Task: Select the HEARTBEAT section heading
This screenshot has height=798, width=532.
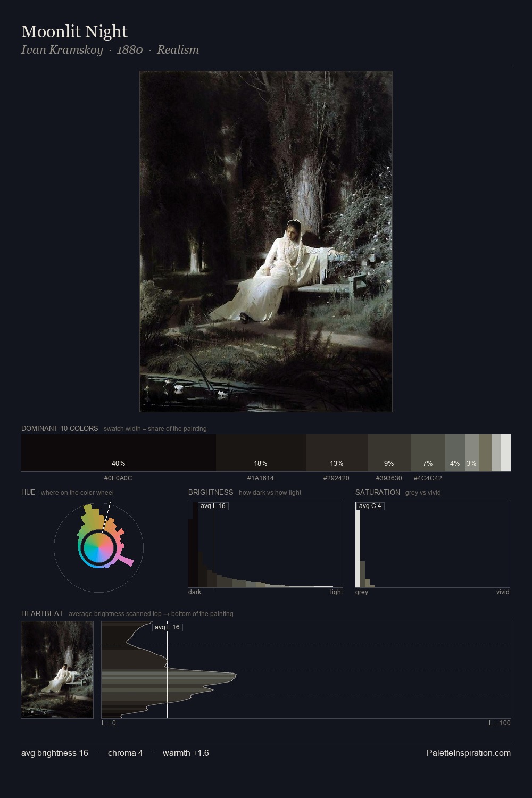Action: (42, 613)
